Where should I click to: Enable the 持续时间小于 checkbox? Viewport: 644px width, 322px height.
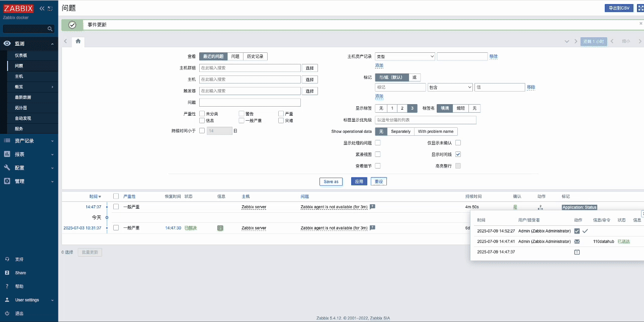tap(202, 131)
